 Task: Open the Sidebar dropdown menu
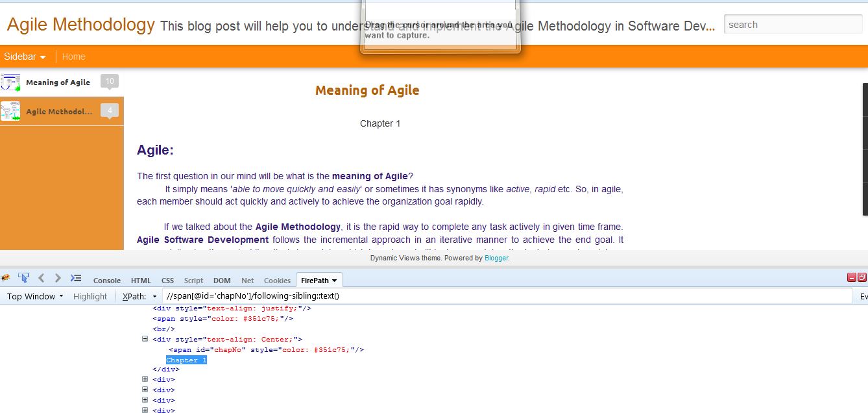click(x=25, y=56)
